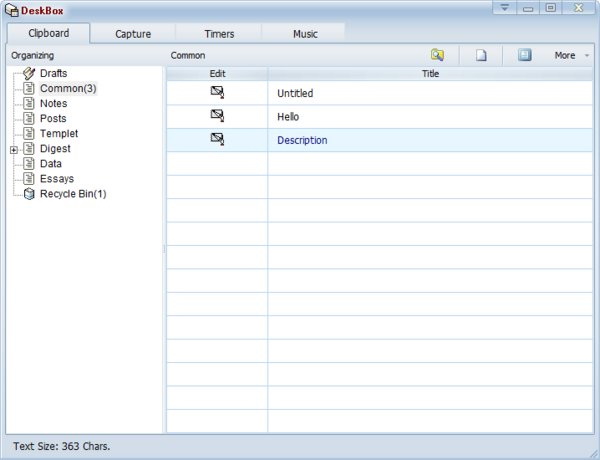
Task: Open the Music tab
Action: point(305,34)
